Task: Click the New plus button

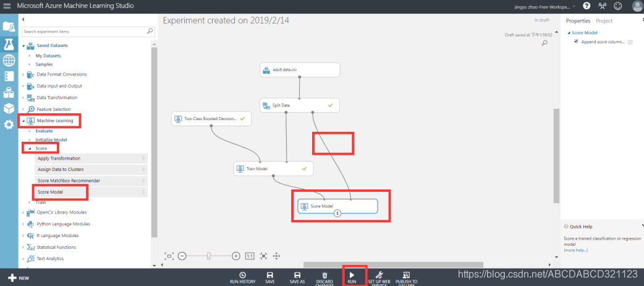Action: (19, 278)
